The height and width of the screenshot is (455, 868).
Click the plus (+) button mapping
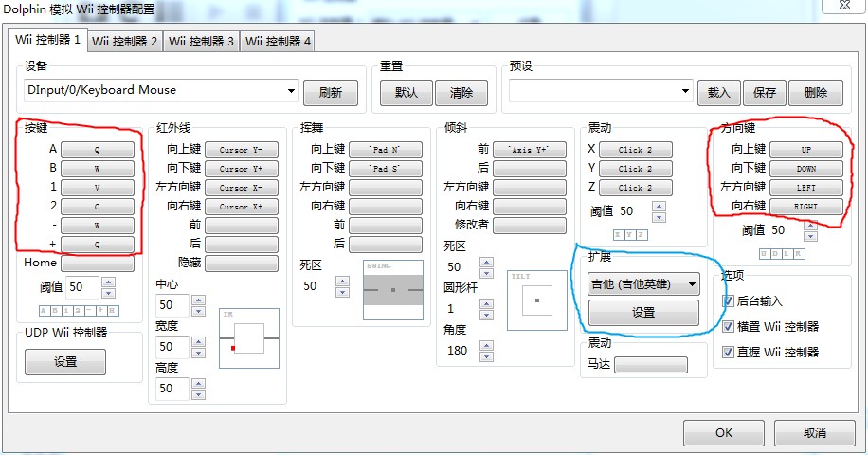tap(98, 245)
